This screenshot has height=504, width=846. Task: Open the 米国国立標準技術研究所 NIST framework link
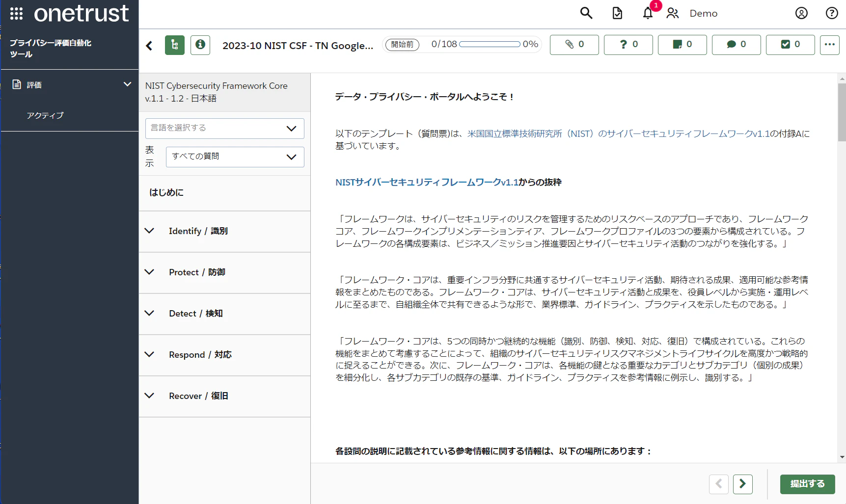click(x=619, y=133)
